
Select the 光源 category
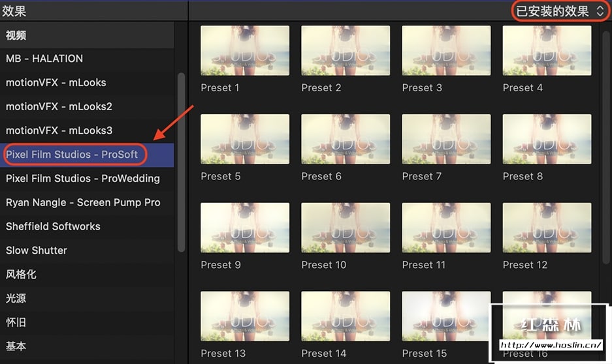pos(87,299)
